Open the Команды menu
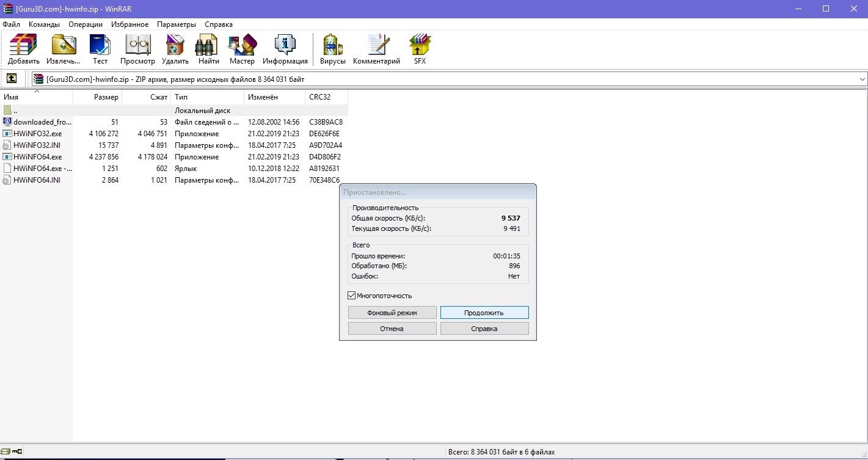Screen dimensions: 868x460 pos(44,24)
